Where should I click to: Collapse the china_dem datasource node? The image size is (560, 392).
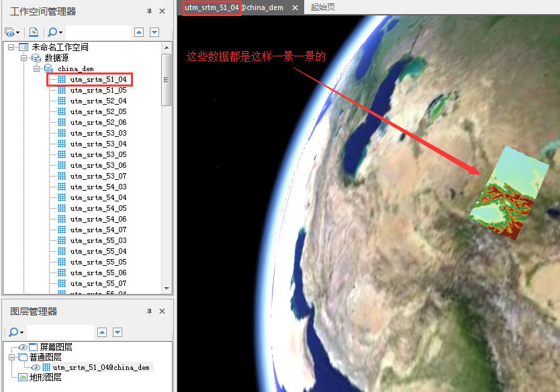(x=37, y=68)
